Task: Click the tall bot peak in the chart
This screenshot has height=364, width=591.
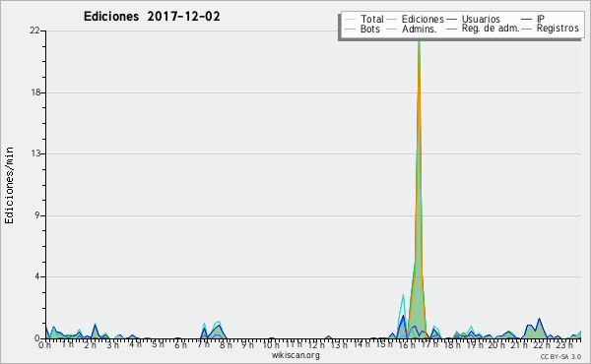Action: coord(419,188)
